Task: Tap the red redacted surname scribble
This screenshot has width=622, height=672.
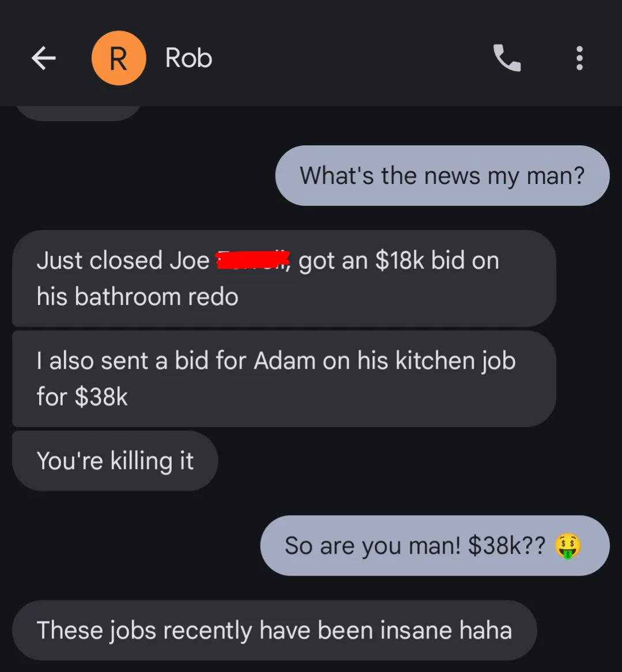Action: pyautogui.click(x=252, y=260)
